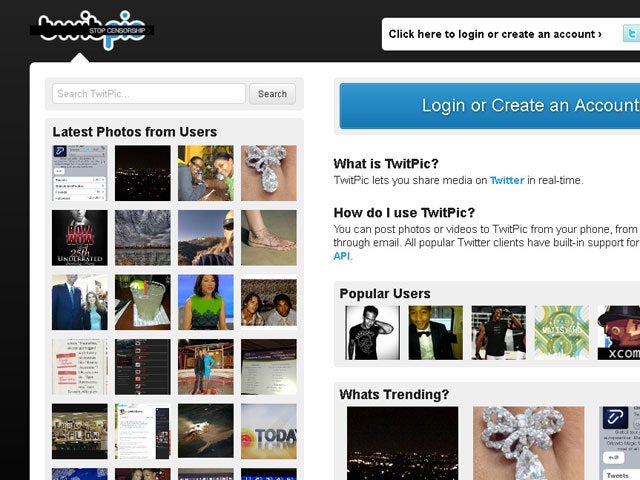Open the margarita drink photo thumbnail
The image size is (640, 480).
point(142,302)
